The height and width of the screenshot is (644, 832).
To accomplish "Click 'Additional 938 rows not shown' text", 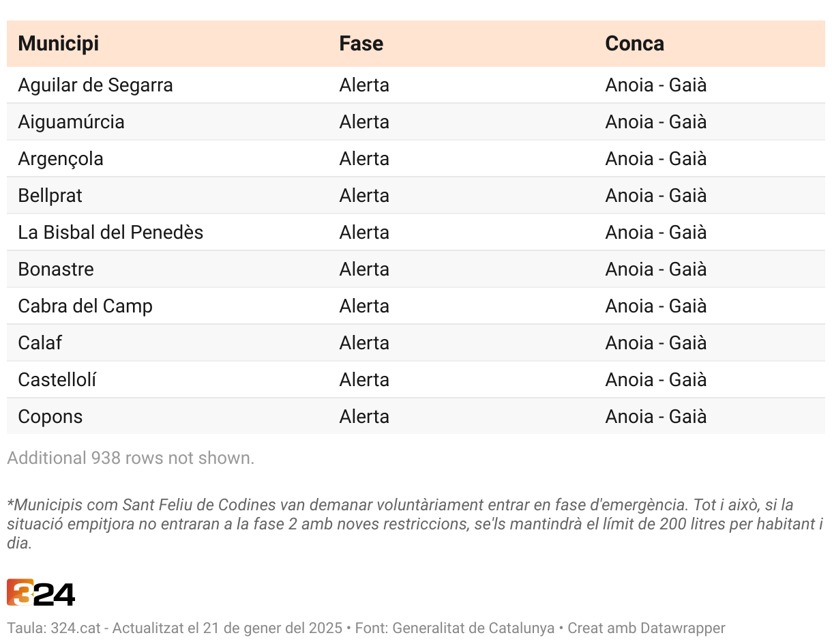I will tap(131, 458).
